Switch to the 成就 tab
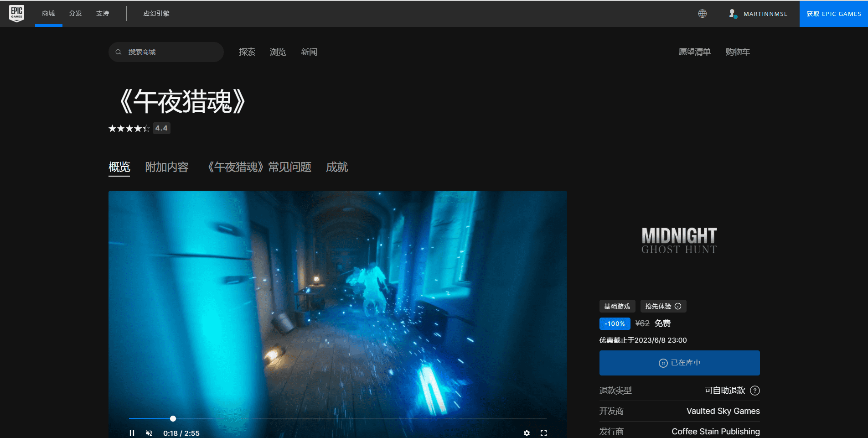This screenshot has width=868, height=438. (337, 167)
